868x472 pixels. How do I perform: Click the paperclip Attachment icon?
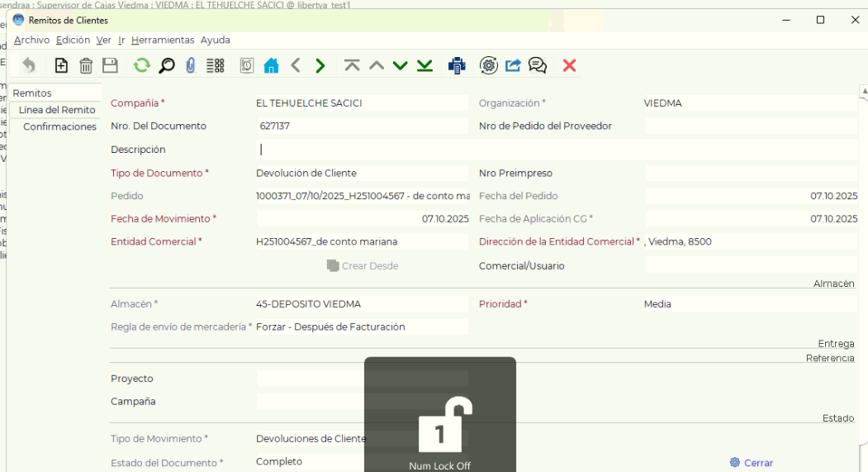pos(191,65)
